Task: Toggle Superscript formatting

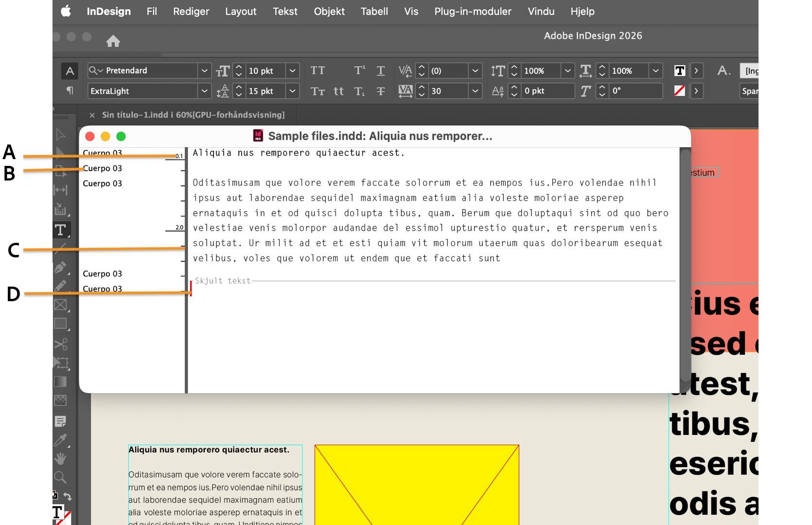Action: (360, 71)
